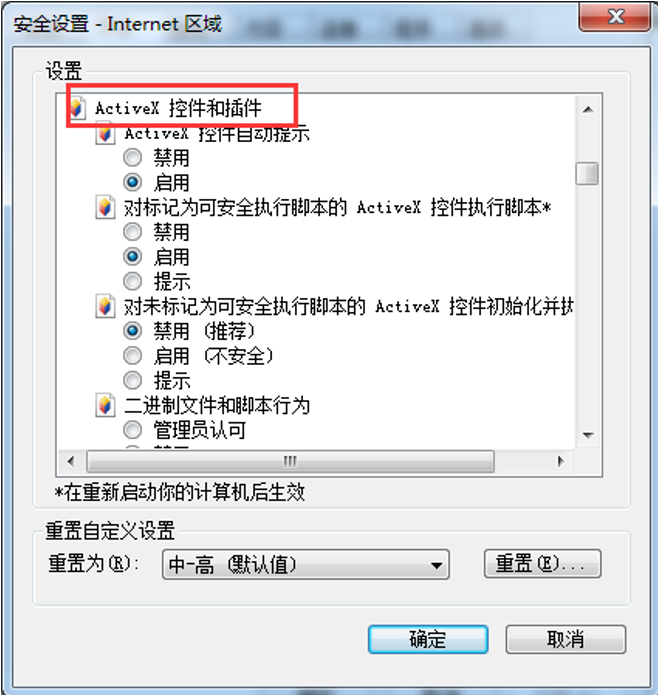Screen dimensions: 658x695
Task: Select 提示 for safe-marked ActiveX scripting
Action: click(x=132, y=281)
